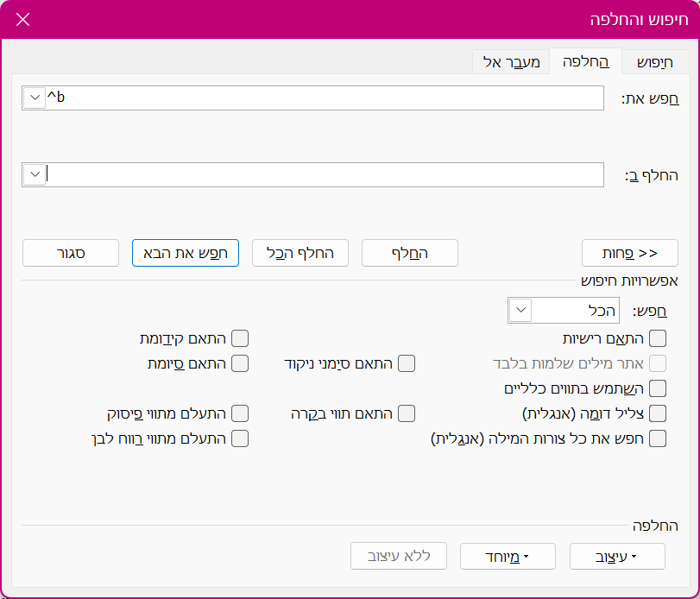Click inside the החלף ב text field

[x=328, y=175]
